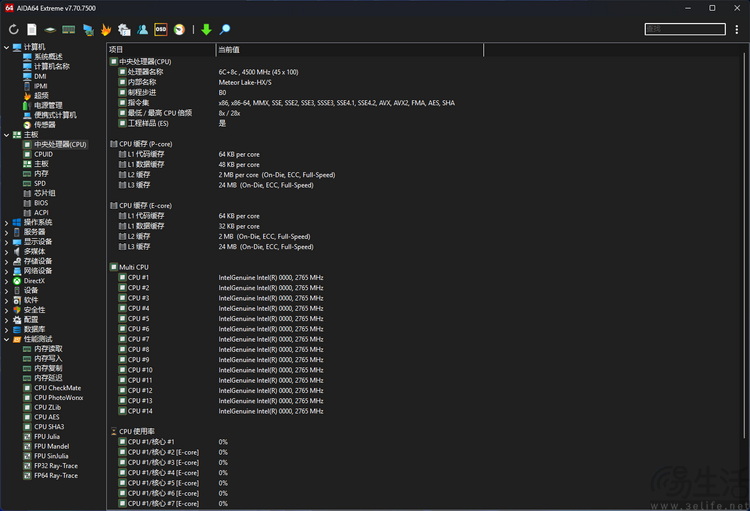The width and height of the screenshot is (750, 511).
Task: Click the Multi CPU group header
Action: (133, 267)
